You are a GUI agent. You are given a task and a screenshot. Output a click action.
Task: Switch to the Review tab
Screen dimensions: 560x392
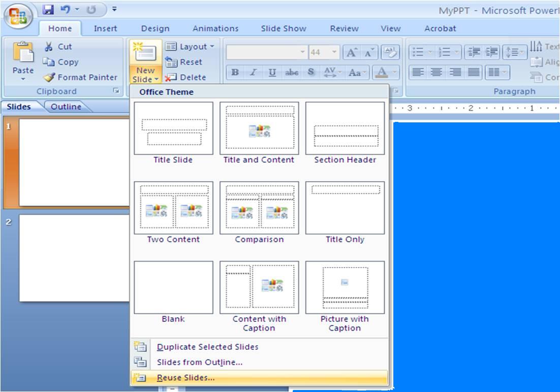pyautogui.click(x=345, y=28)
